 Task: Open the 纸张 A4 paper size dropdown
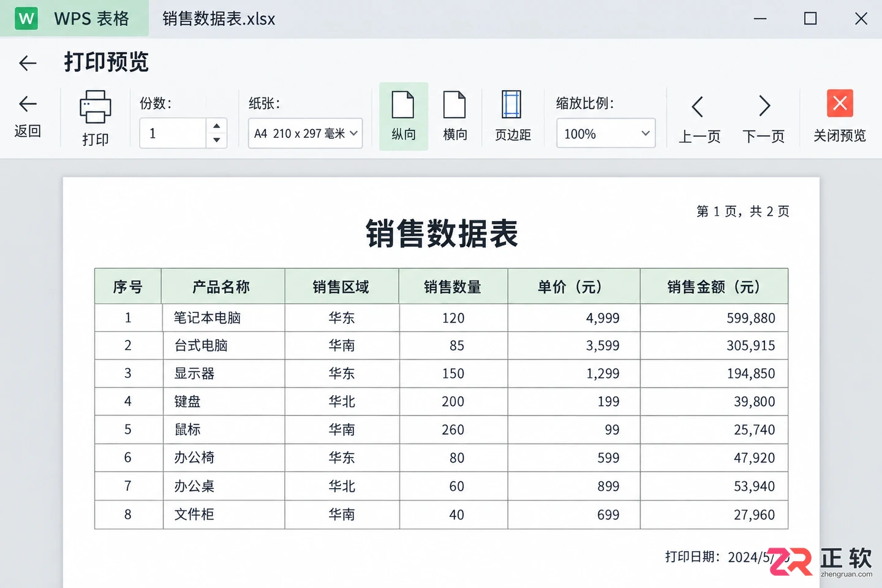pyautogui.click(x=305, y=133)
